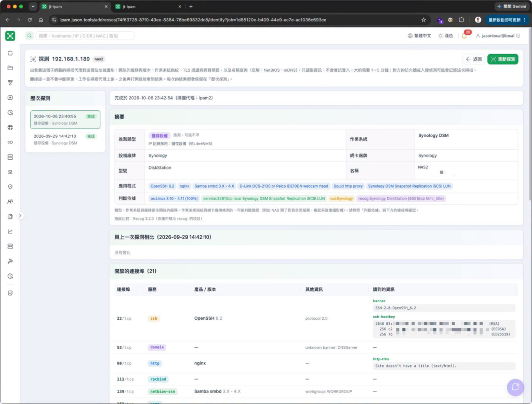Open the notification bell with badge 20
The height and width of the screenshot is (404, 532).
tap(464, 35)
